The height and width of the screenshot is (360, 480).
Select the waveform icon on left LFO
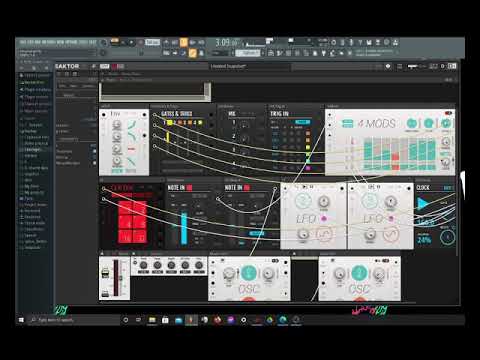click(x=324, y=234)
